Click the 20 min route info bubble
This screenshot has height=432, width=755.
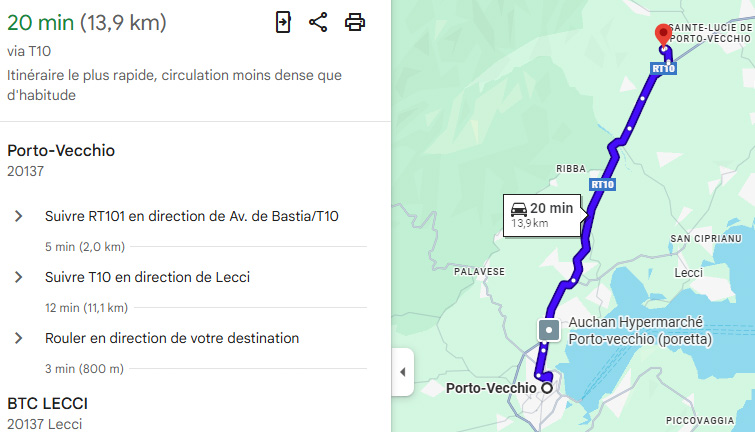541,214
